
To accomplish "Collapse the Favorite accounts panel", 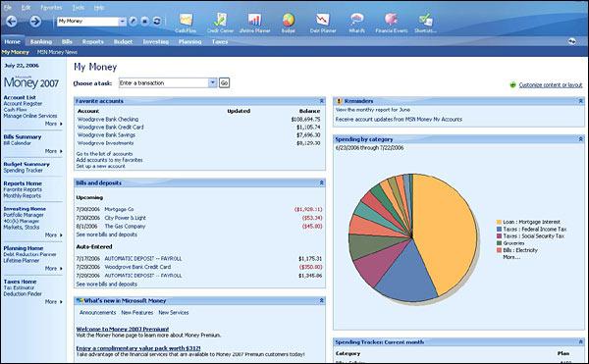I will 322,101.
